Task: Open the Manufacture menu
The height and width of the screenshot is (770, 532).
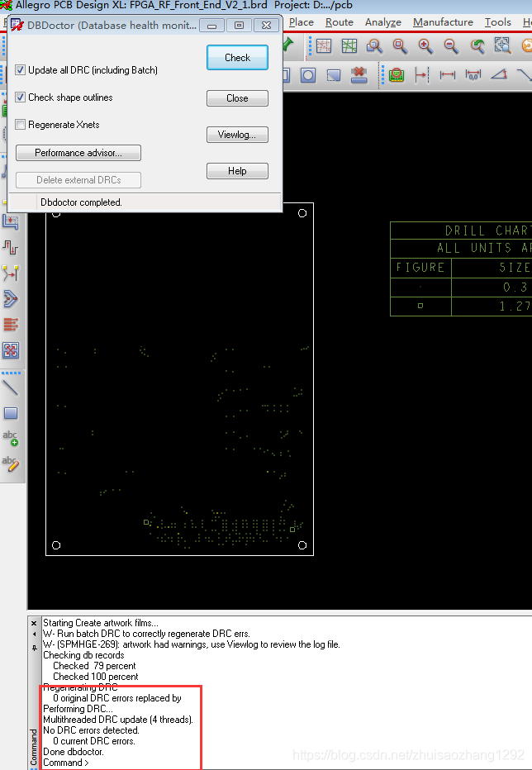Action: click(x=443, y=22)
